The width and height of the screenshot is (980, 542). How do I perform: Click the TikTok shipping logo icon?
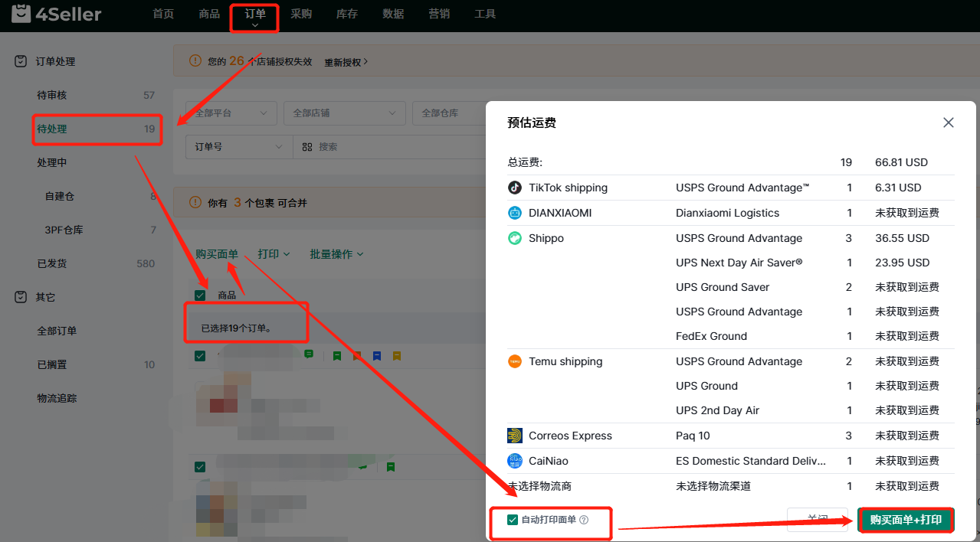[x=515, y=188]
